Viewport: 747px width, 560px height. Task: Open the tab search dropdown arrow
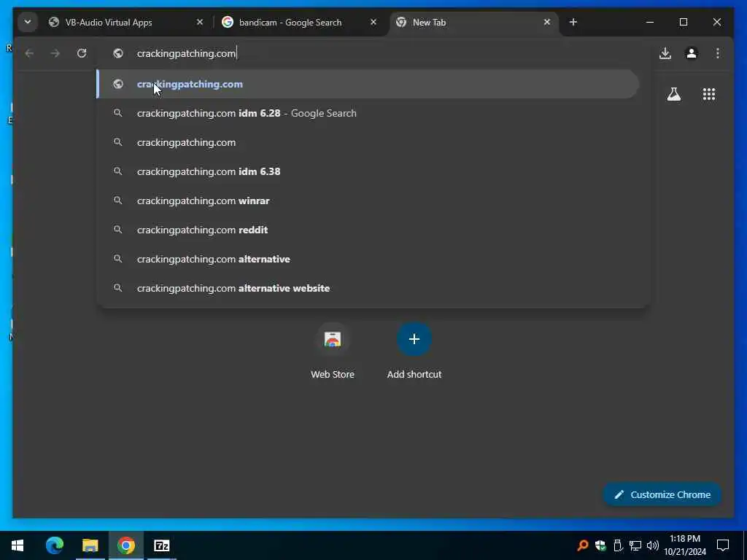click(28, 22)
